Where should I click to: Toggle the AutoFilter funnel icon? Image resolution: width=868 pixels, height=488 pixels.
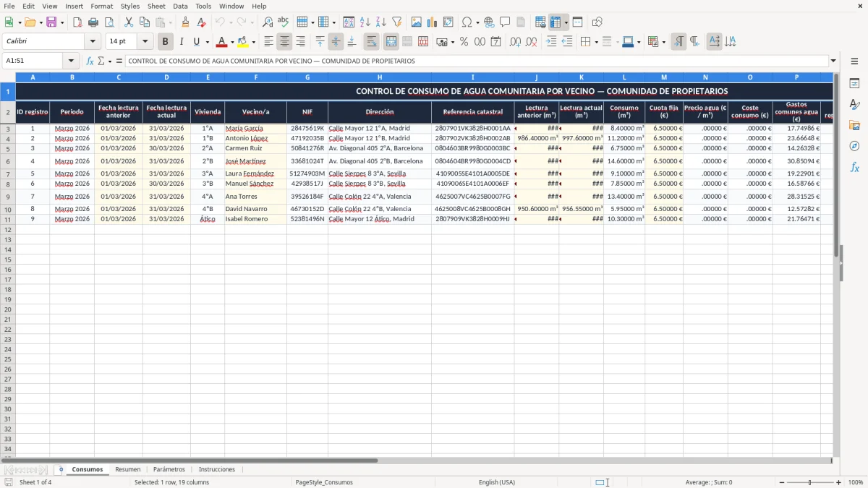pyautogui.click(x=396, y=22)
